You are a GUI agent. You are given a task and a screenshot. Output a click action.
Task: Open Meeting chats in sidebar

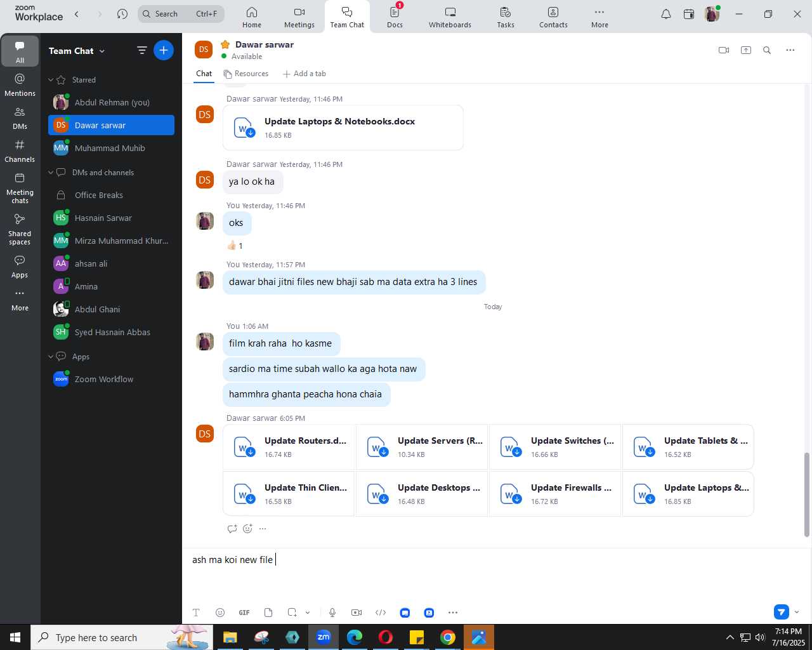[x=20, y=188]
